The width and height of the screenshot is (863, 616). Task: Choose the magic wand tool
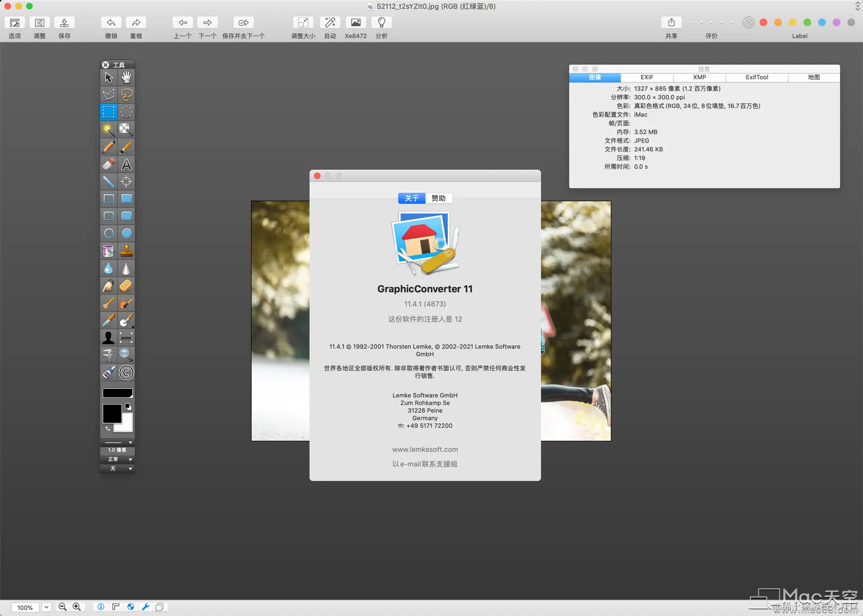pyautogui.click(x=108, y=130)
